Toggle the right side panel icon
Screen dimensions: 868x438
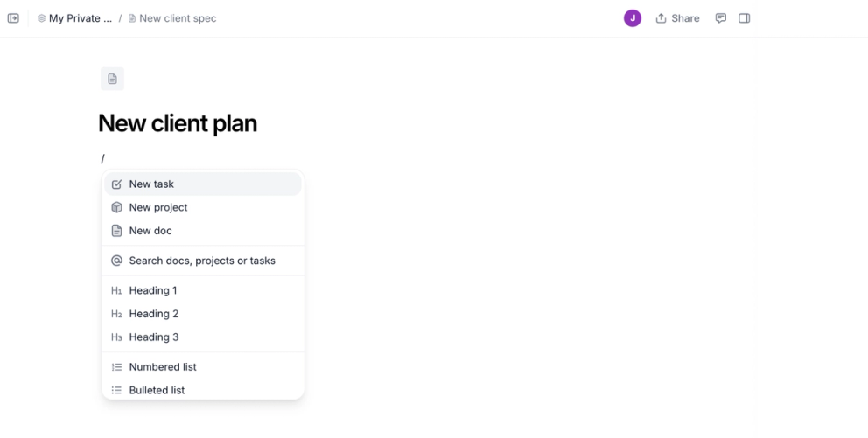point(745,18)
